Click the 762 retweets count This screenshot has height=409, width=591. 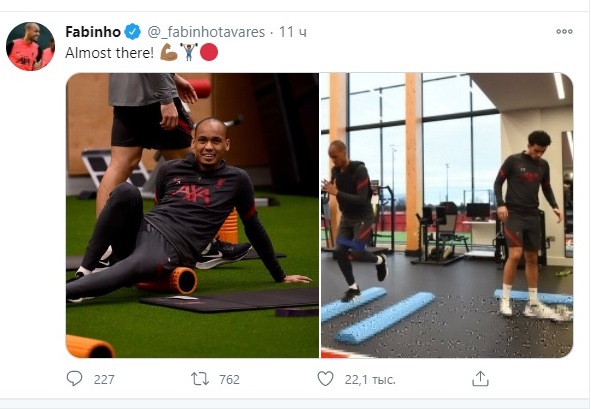coord(230,379)
